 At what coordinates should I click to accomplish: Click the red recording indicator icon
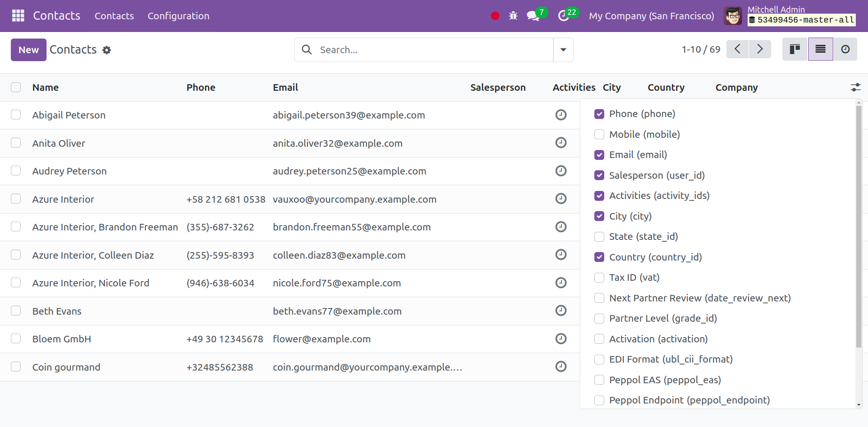pyautogui.click(x=495, y=16)
